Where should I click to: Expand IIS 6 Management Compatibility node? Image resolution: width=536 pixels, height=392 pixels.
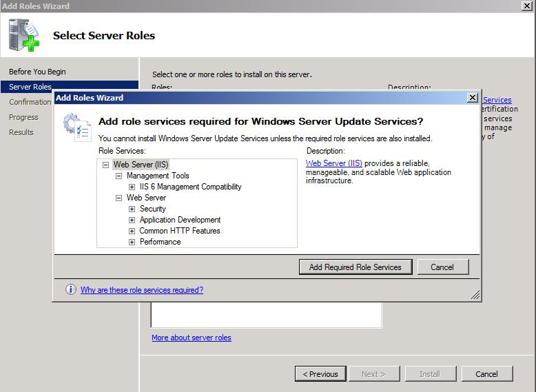[132, 187]
